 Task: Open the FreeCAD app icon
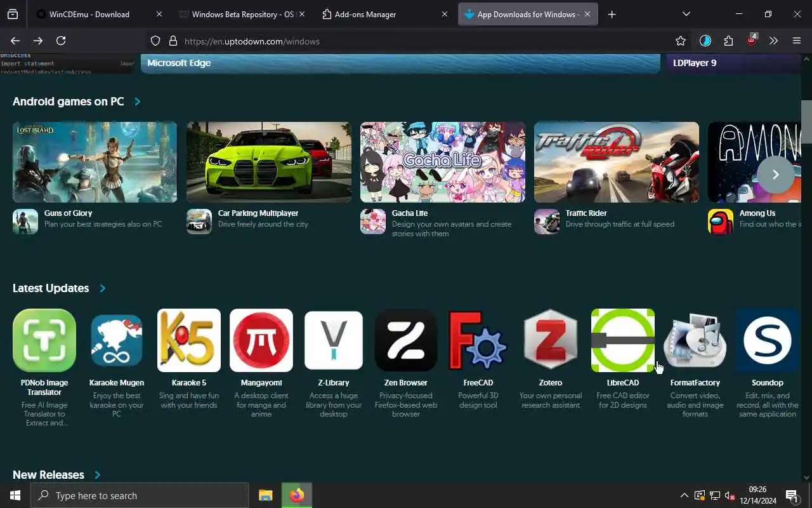click(x=478, y=340)
